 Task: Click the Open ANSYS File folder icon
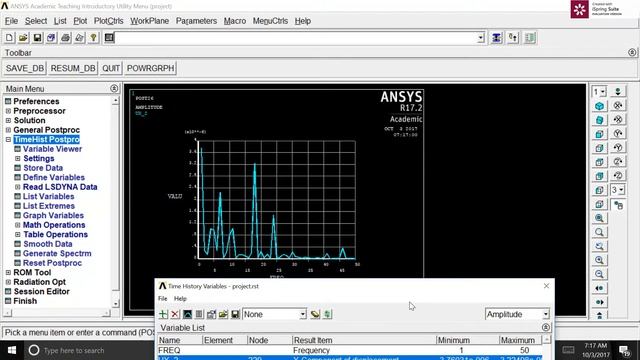click(23, 38)
